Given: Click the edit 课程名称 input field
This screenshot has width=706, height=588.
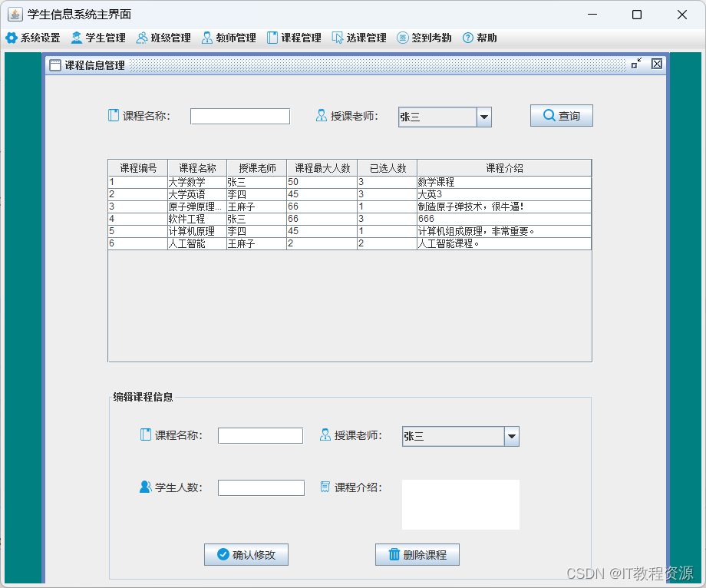Looking at the screenshot, I should pos(260,435).
